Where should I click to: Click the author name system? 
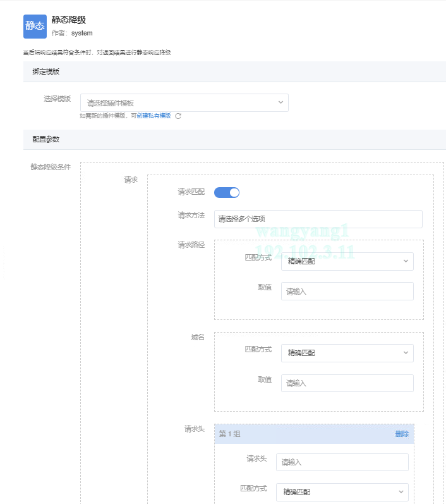pyautogui.click(x=81, y=33)
